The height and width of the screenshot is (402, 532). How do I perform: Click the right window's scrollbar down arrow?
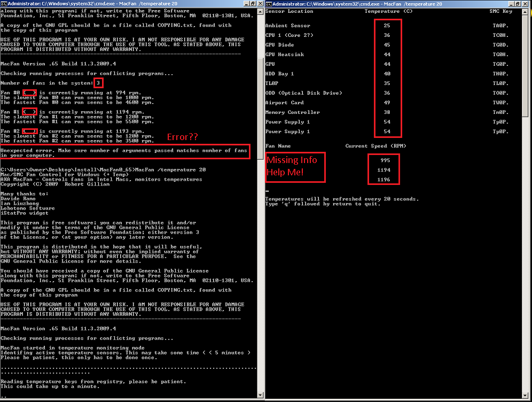(525, 395)
